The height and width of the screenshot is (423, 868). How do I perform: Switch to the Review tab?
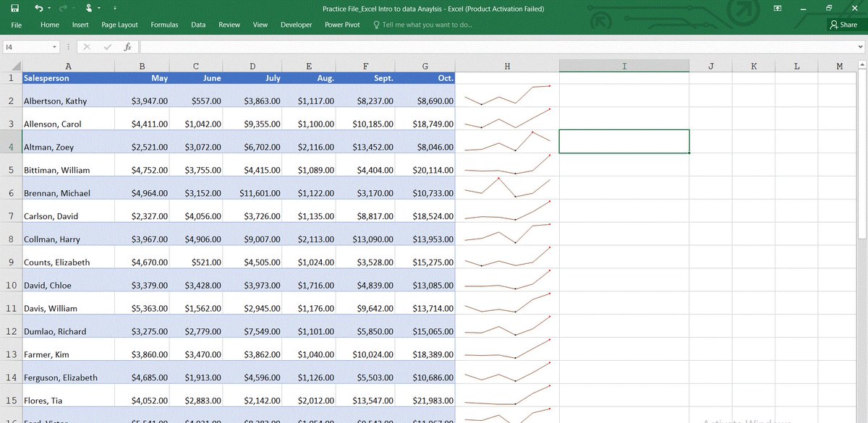click(x=229, y=25)
